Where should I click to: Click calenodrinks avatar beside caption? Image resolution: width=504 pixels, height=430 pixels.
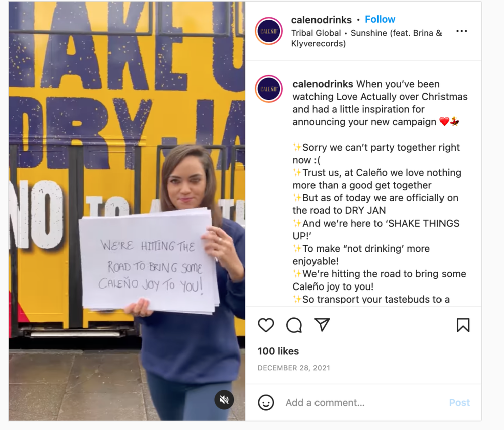[x=269, y=89]
